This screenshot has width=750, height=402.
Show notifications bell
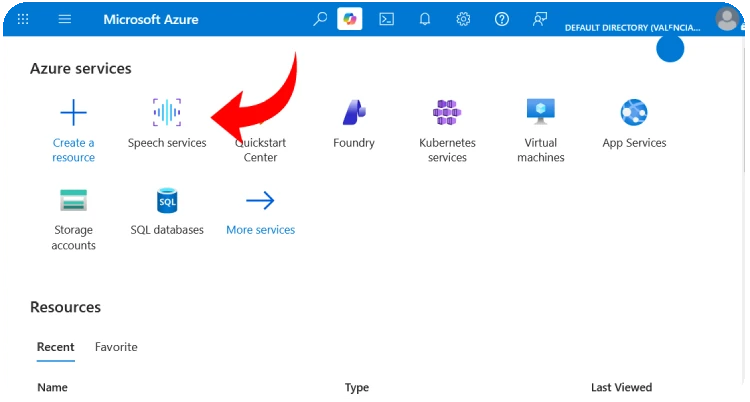425,19
